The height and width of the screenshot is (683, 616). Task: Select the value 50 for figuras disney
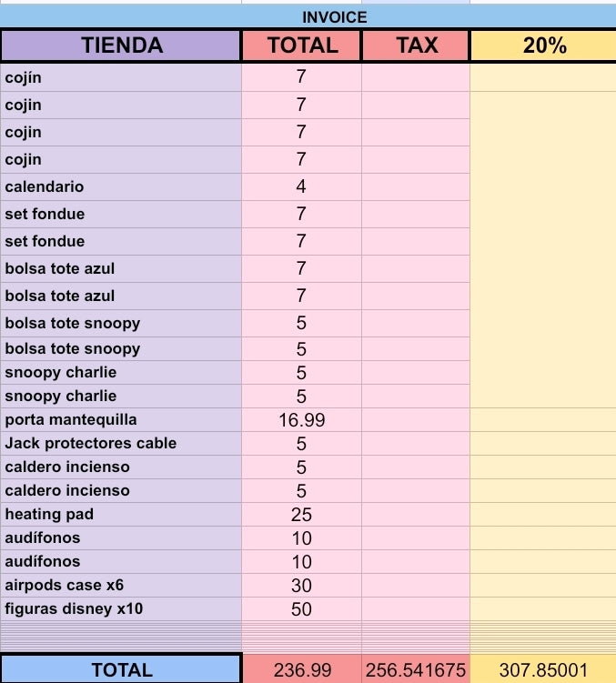click(x=302, y=608)
